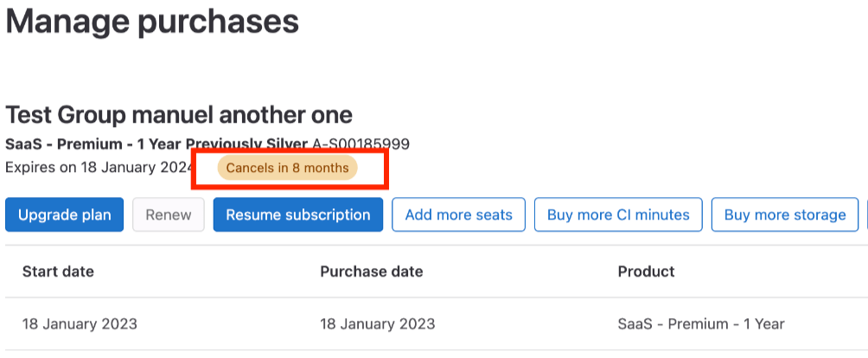Select the 'SaaS - Premium - 1 Year' product cell
Image resolution: width=868 pixels, height=358 pixels.
click(701, 324)
